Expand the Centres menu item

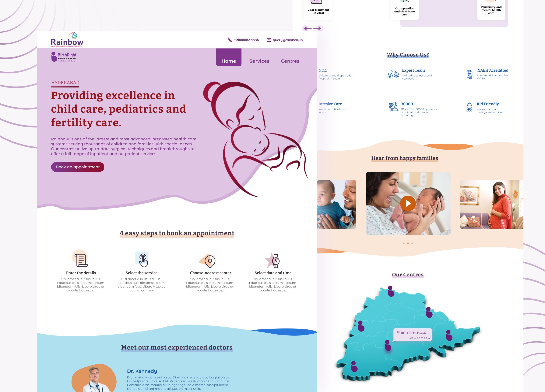click(x=290, y=61)
